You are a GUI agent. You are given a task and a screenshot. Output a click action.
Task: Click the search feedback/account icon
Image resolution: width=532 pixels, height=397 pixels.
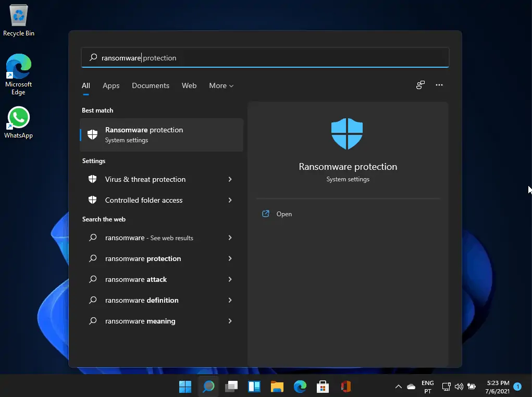[x=420, y=85]
